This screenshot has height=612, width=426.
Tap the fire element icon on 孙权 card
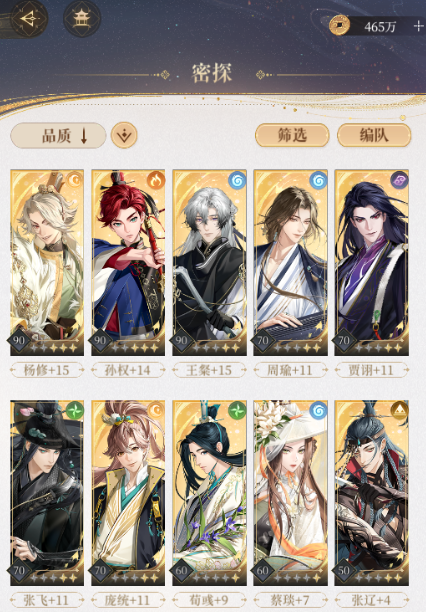pos(156,180)
